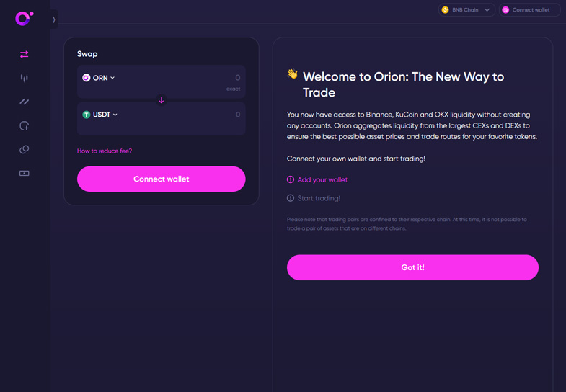Click Connect wallet in top bar

529,10
